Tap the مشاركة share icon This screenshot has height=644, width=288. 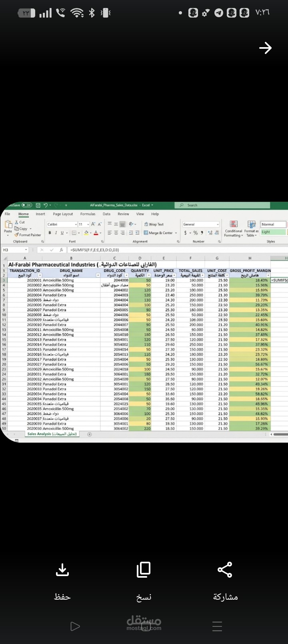[225, 570]
